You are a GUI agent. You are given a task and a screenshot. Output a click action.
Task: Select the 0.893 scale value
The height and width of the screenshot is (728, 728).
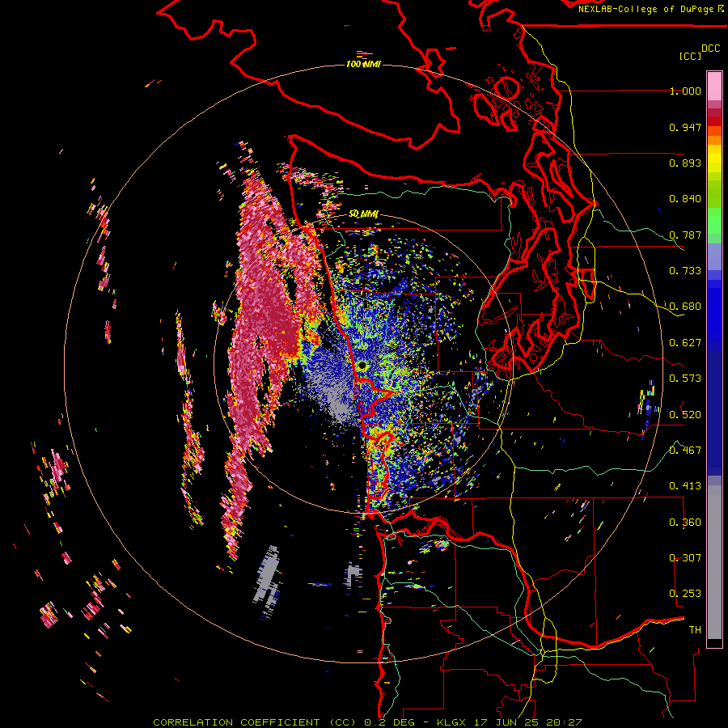pyautogui.click(x=685, y=163)
